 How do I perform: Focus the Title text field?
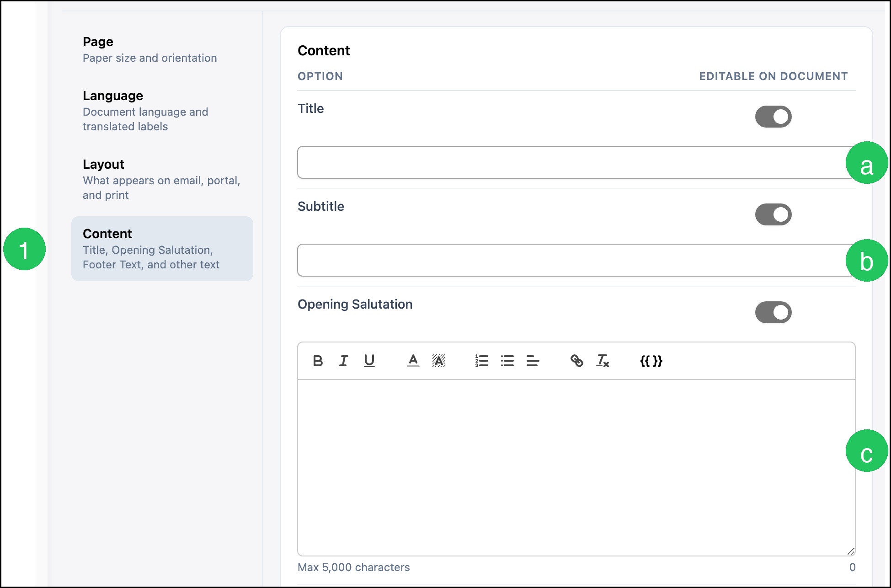(x=576, y=162)
